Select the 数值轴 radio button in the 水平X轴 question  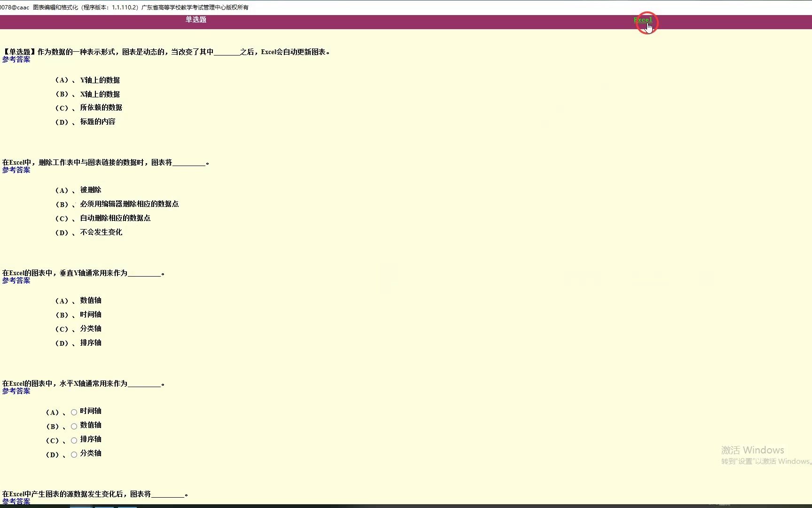coord(74,427)
